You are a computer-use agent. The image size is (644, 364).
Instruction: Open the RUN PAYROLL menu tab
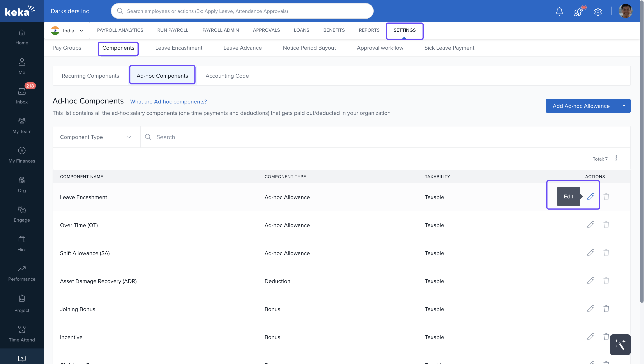(x=173, y=30)
